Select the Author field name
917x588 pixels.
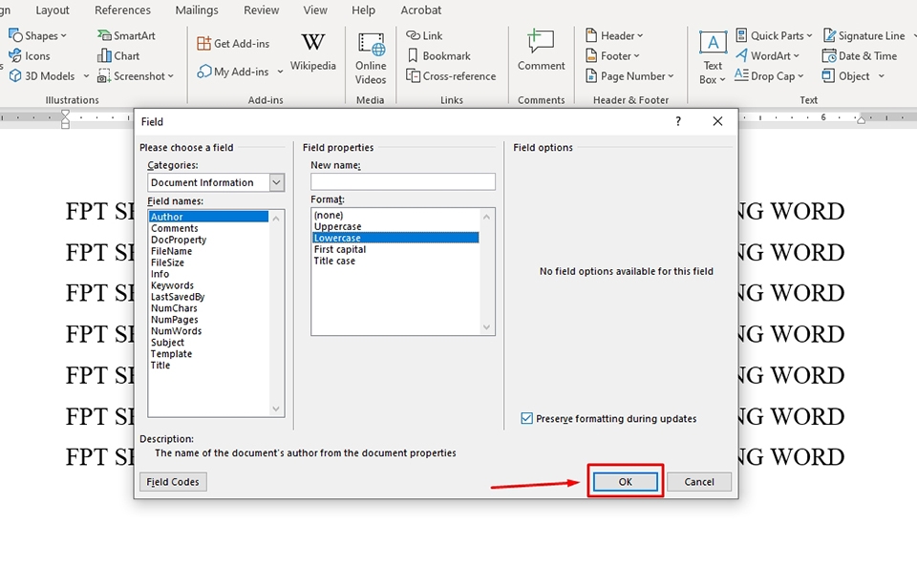[x=209, y=217]
